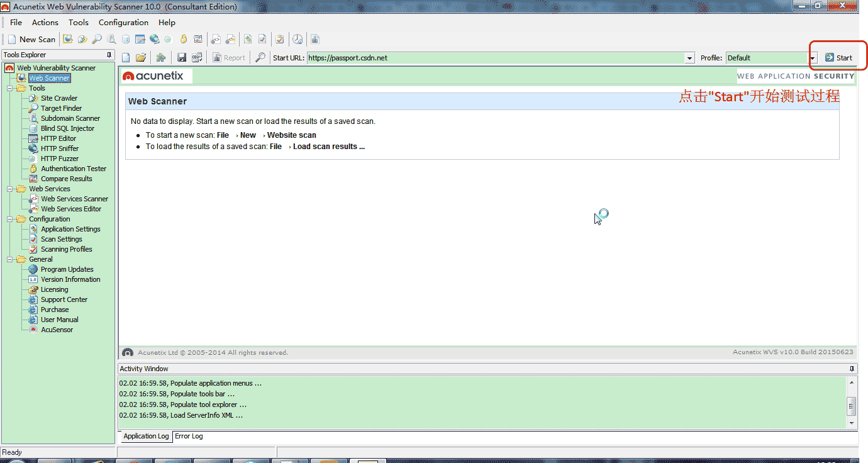
Task: Open Scan Settings via its toolbar icon
Action: pyautogui.click(x=264, y=38)
